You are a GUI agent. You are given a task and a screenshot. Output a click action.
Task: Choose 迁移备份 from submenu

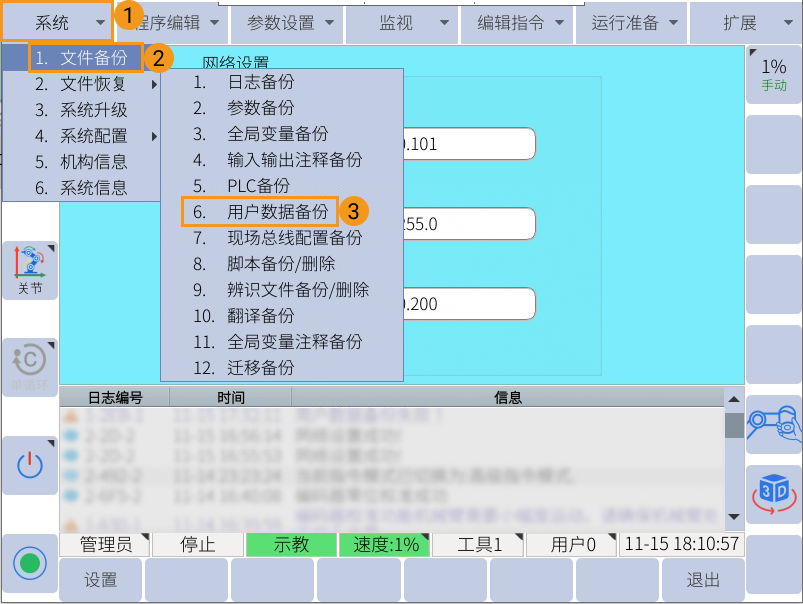tap(282, 368)
